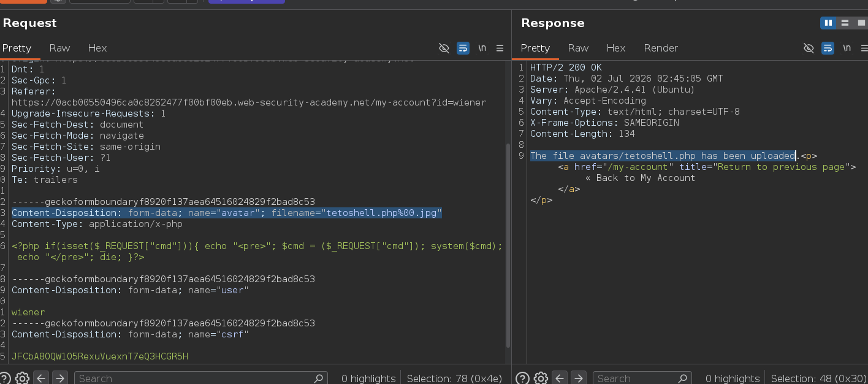Click Request vertical scrollbar thumb

(508, 245)
